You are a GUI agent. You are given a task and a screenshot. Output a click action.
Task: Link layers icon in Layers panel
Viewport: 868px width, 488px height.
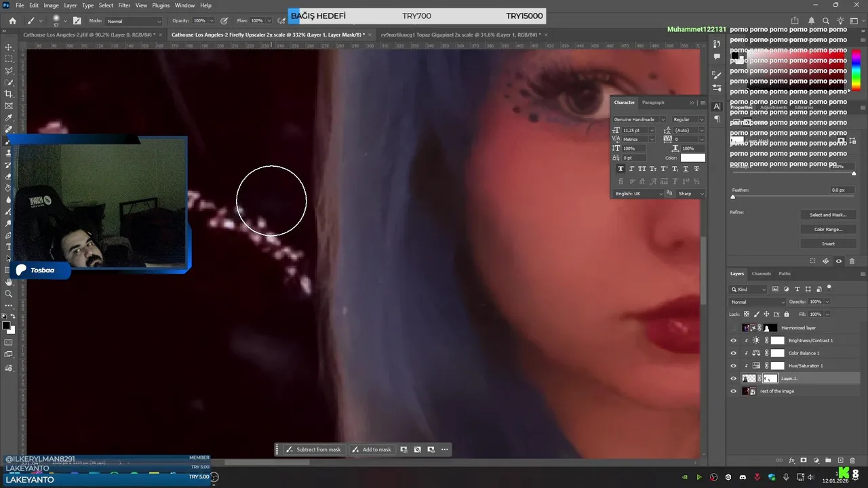pyautogui.click(x=779, y=460)
